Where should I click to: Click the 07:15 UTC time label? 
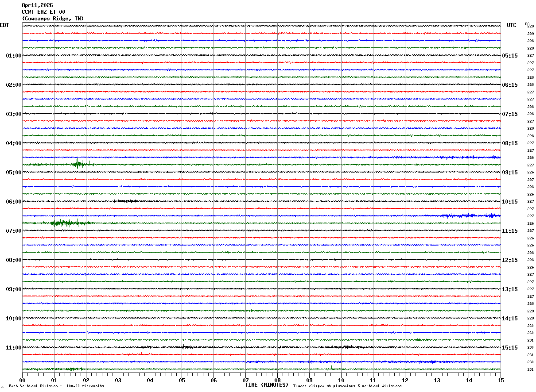510,114
